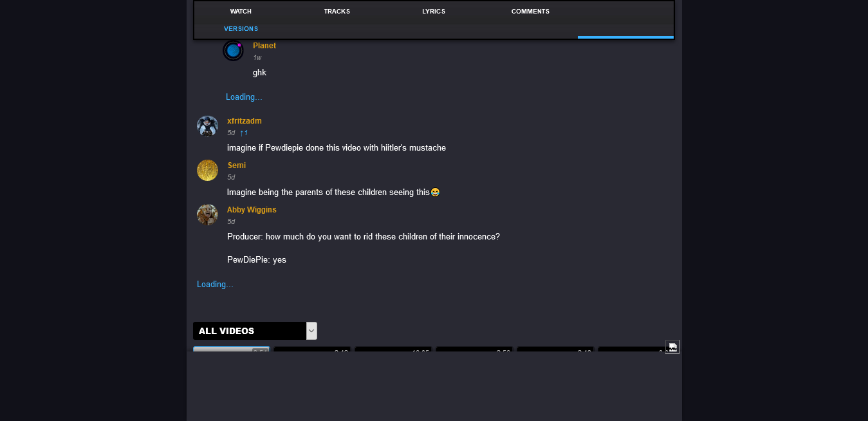Click the image icon beside the video strip
The width and height of the screenshot is (868, 421).
click(x=672, y=347)
